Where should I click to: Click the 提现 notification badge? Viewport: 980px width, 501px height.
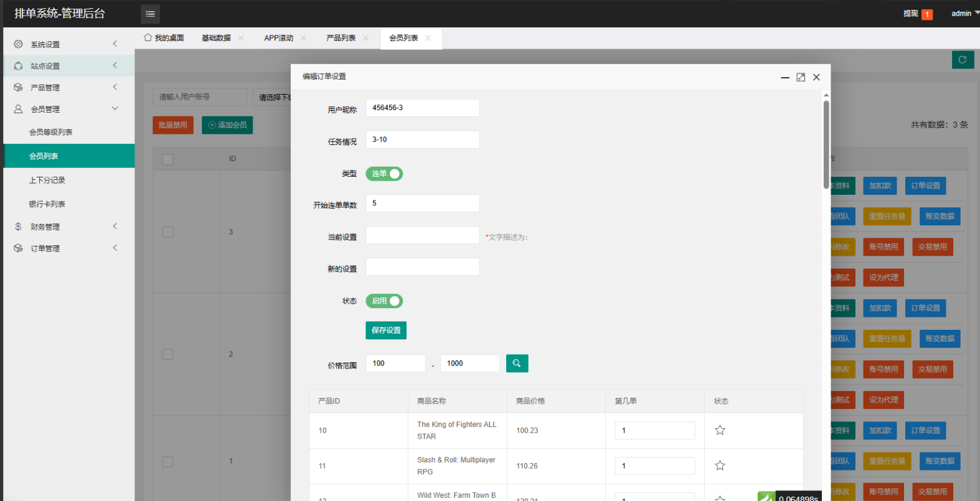point(927,14)
